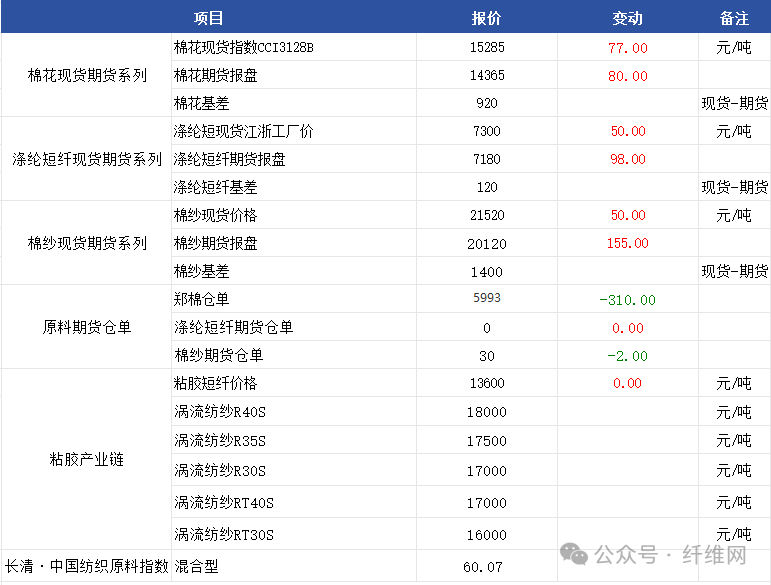
Task: Select the price value 14365
Action: coord(487,75)
